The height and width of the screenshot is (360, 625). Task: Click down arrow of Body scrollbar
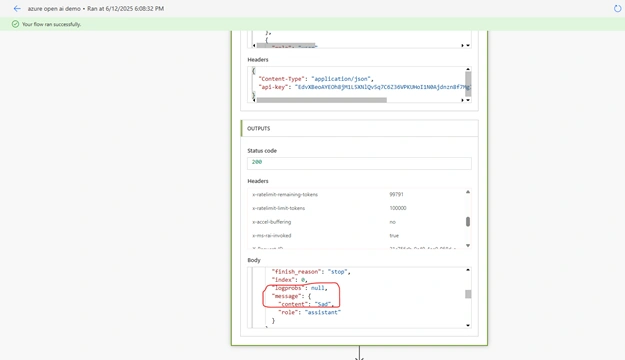468,325
